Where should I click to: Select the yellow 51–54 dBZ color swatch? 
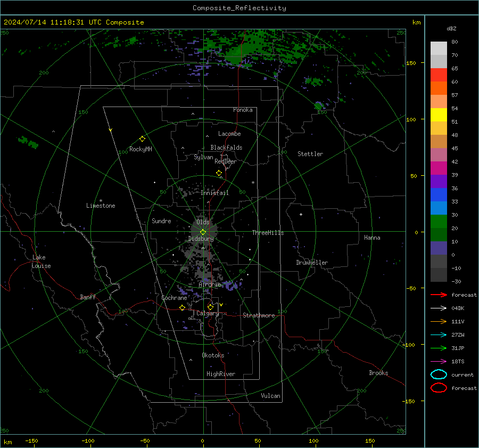(439, 115)
